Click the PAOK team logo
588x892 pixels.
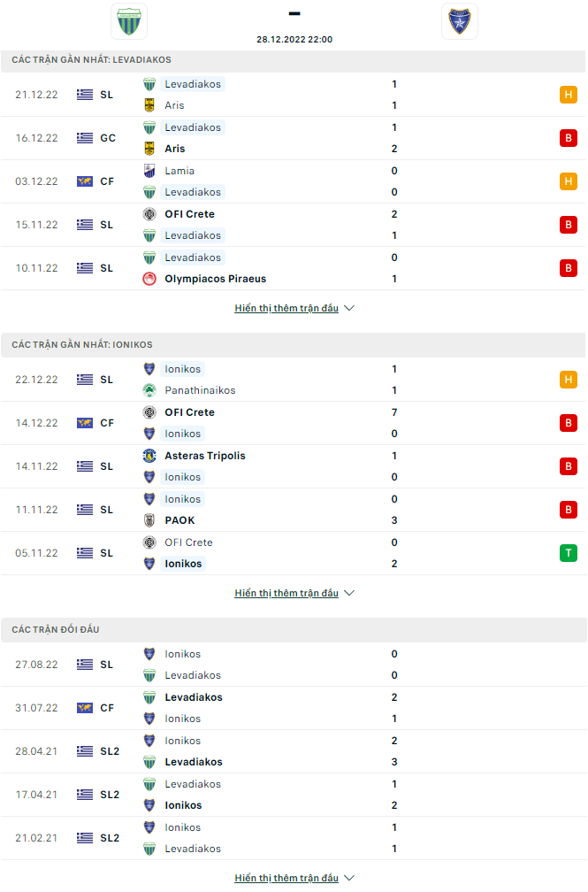coord(149,520)
